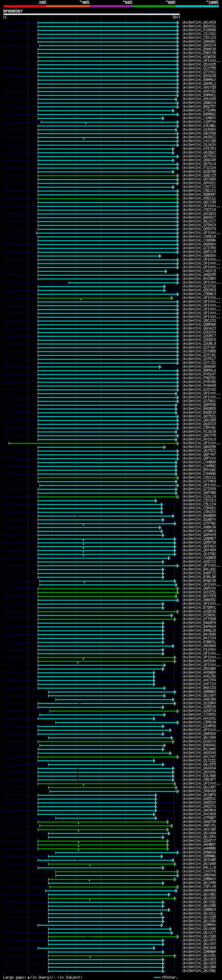This screenshot has width=222, height=980.
Task: Click the UniRef100_Q7PTN2 label
Action: [199, 524]
